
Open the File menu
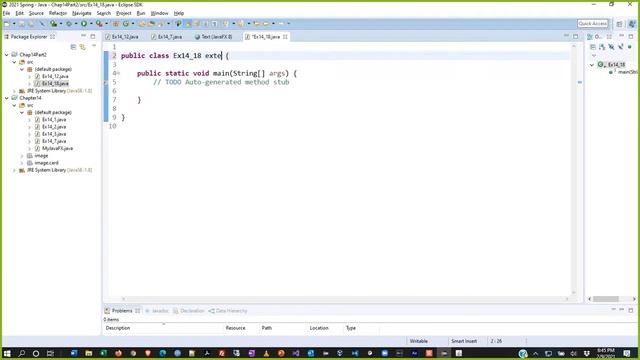click(6, 13)
